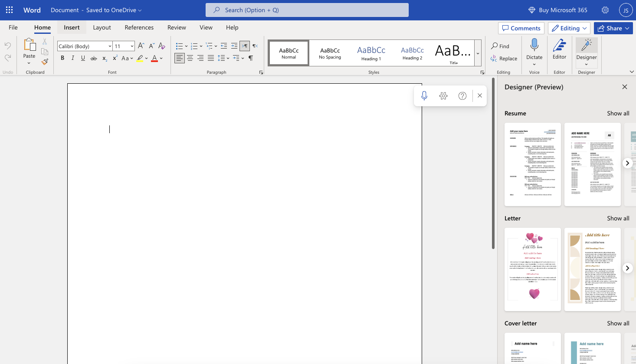Select the hearts Letter template thumbnail
636x364 pixels.
[x=533, y=269]
